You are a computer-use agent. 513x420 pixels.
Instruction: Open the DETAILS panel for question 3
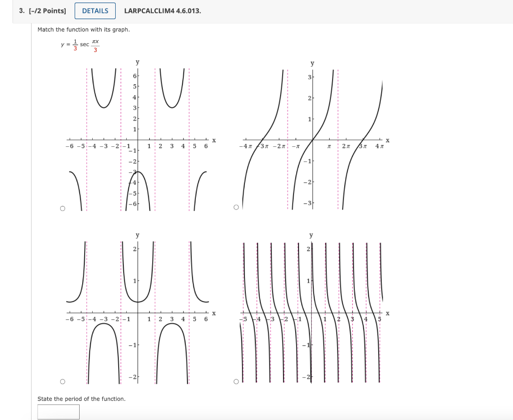coord(95,11)
